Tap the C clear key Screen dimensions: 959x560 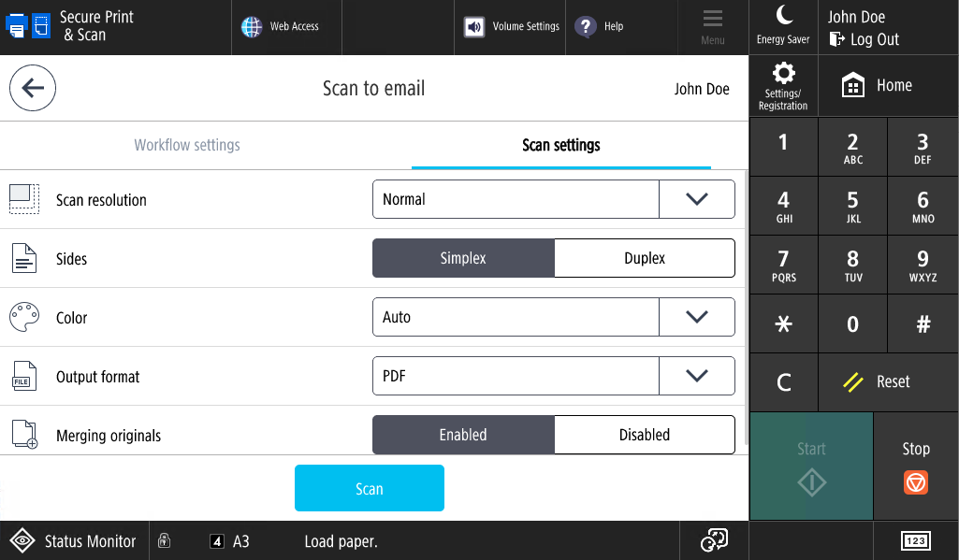(x=783, y=382)
